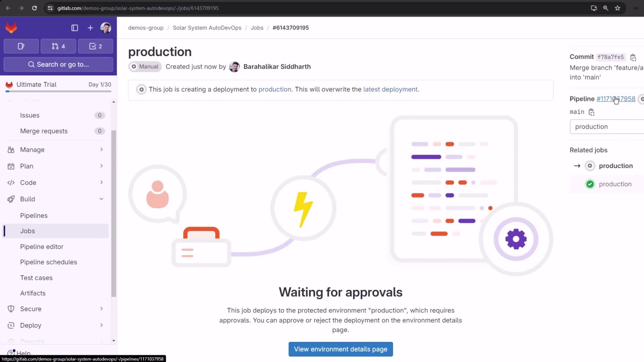The image size is (644, 362).
Task: Click the plus create new icon
Action: tap(90, 28)
